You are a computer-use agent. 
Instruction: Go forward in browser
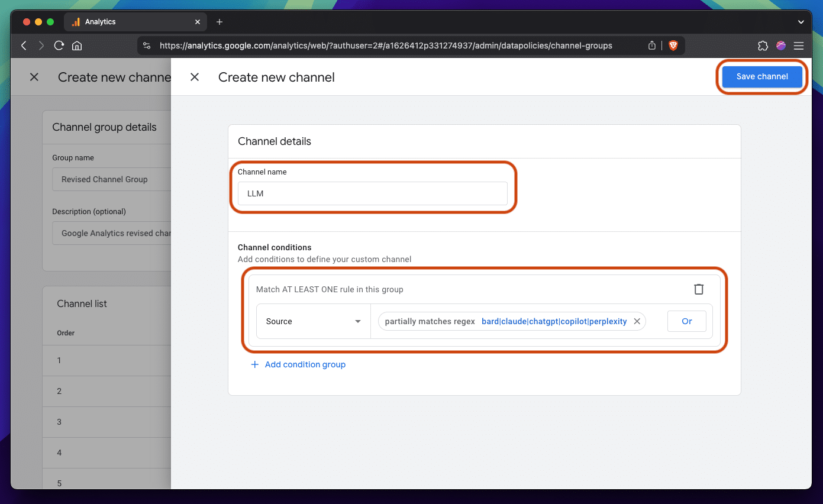tap(41, 46)
